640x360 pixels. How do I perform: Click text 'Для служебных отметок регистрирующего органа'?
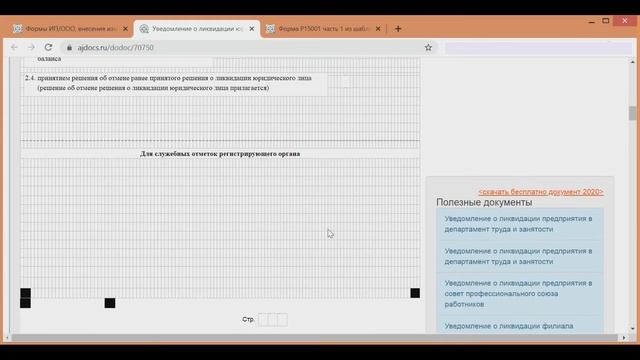click(220, 154)
